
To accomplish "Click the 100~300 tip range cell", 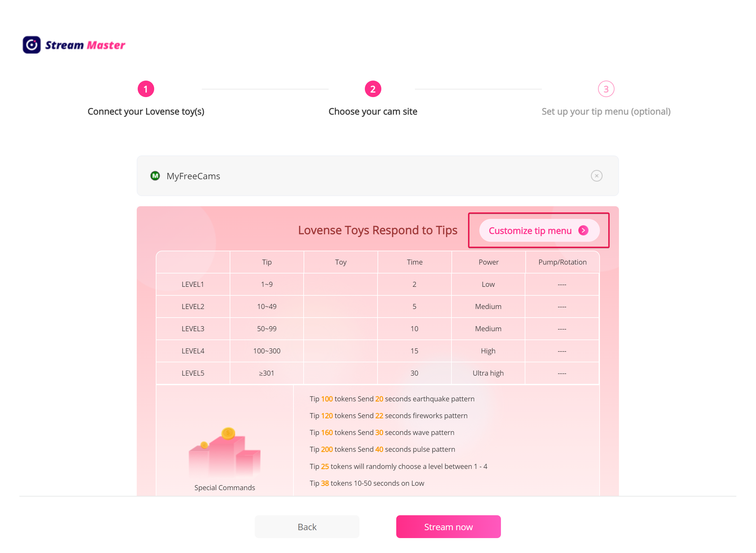I will pyautogui.click(x=267, y=351).
